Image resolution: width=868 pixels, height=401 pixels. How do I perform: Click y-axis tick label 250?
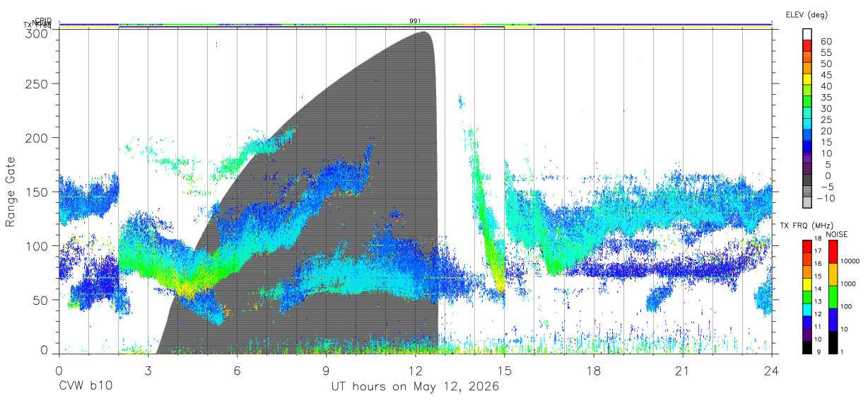[x=37, y=83]
